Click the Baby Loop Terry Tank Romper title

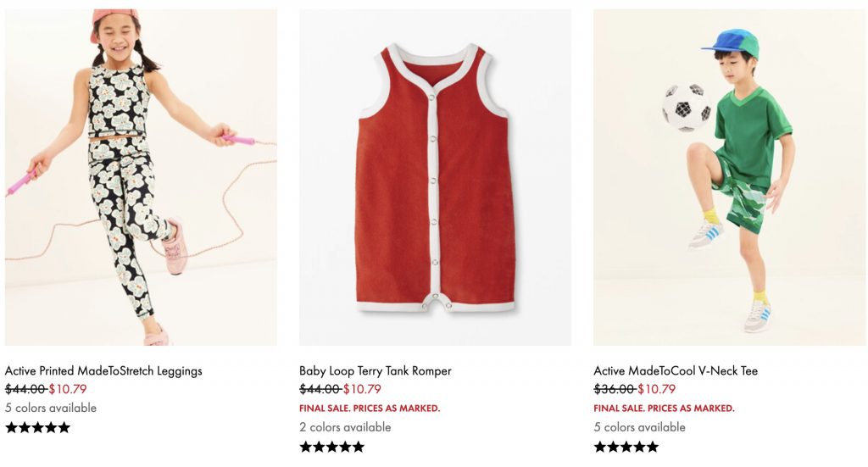[376, 371]
